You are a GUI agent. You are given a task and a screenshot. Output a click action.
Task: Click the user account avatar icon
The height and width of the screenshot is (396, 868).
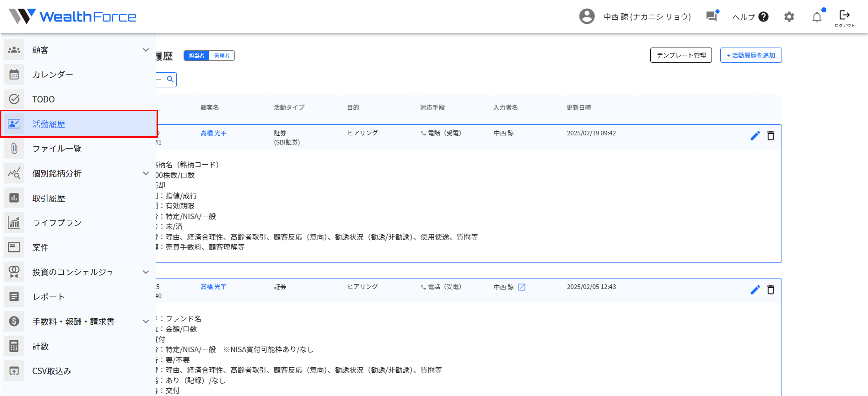(x=587, y=17)
